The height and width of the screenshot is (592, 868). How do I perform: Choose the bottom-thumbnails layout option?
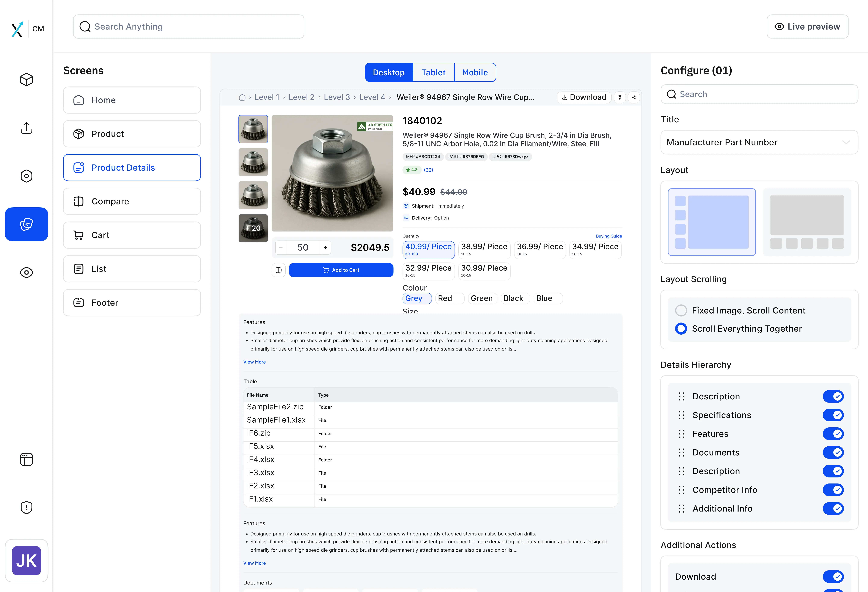tap(807, 222)
